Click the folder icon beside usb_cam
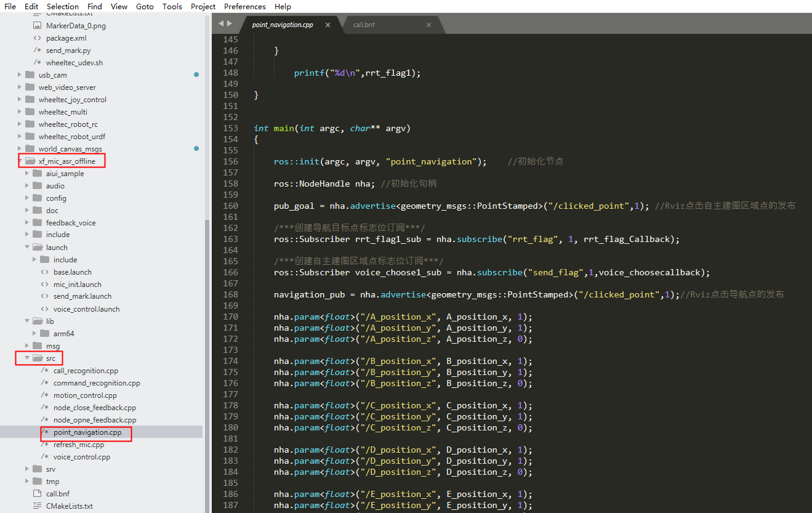This screenshot has height=513, width=812. point(30,75)
